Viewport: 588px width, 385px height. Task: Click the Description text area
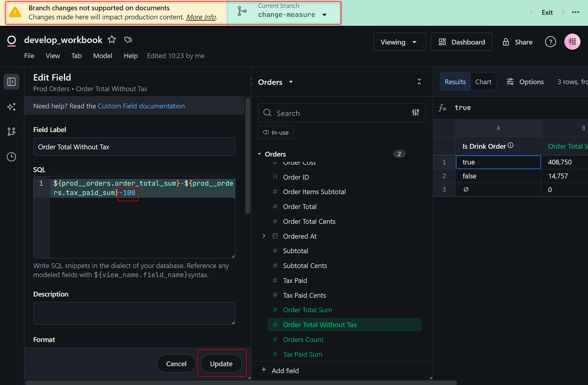click(134, 313)
